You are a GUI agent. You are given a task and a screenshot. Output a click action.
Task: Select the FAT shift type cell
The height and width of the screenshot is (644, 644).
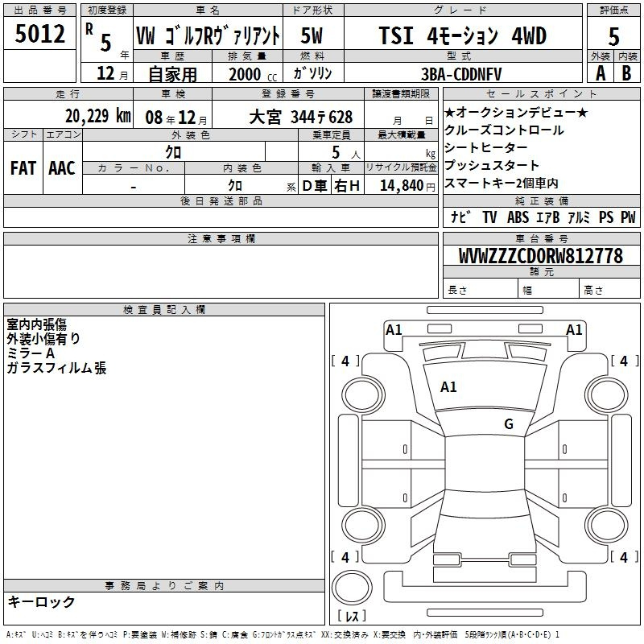[23, 167]
